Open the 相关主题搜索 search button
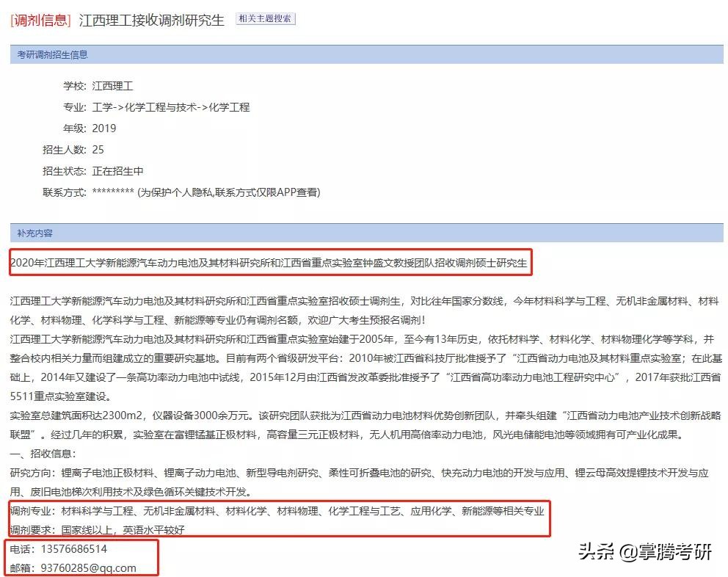Image resolution: width=728 pixels, height=577 pixels. (264, 21)
